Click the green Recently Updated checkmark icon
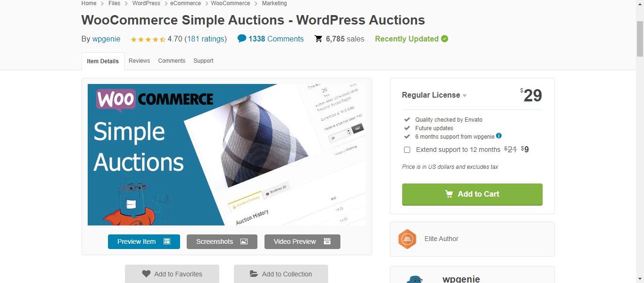The image size is (644, 283). [445, 39]
